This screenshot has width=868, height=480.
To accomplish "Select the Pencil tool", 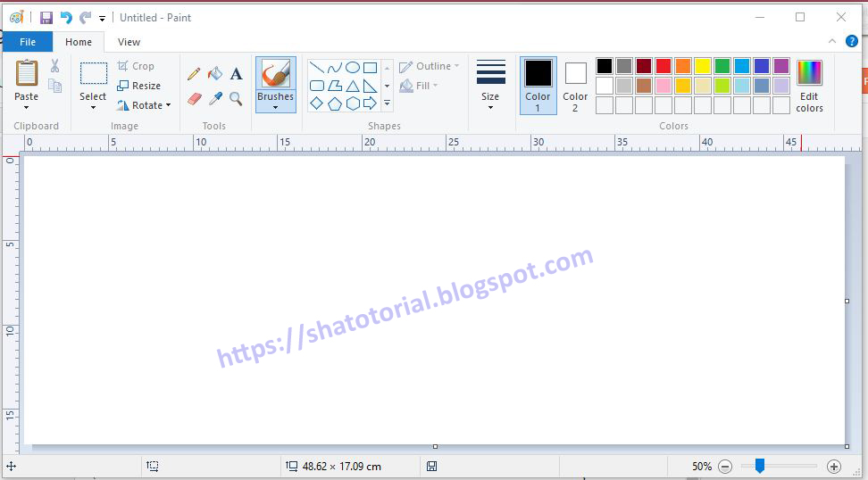I will (x=194, y=74).
